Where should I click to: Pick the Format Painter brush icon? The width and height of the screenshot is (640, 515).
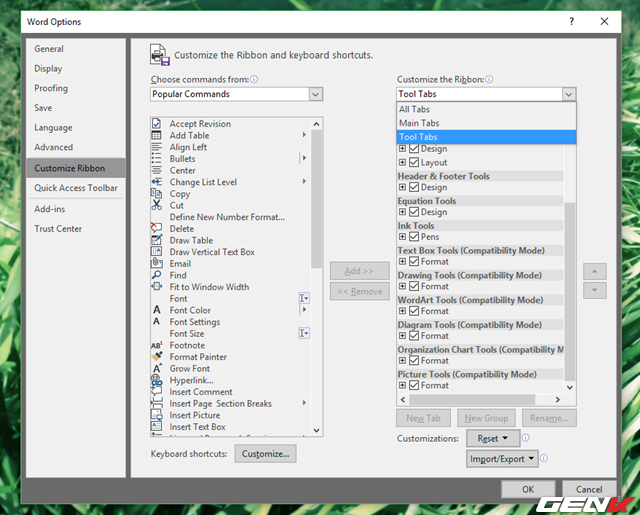(x=156, y=357)
